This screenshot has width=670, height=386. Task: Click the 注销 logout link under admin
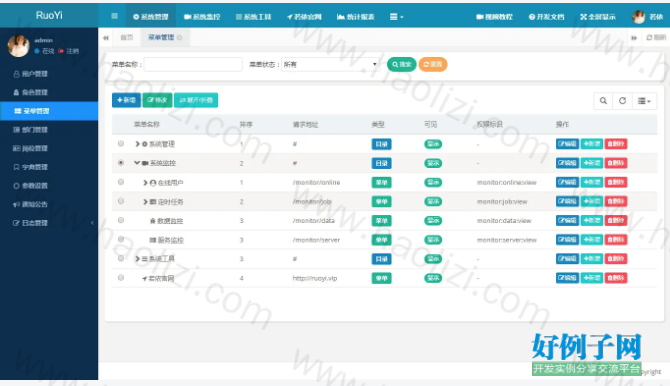[x=69, y=51]
